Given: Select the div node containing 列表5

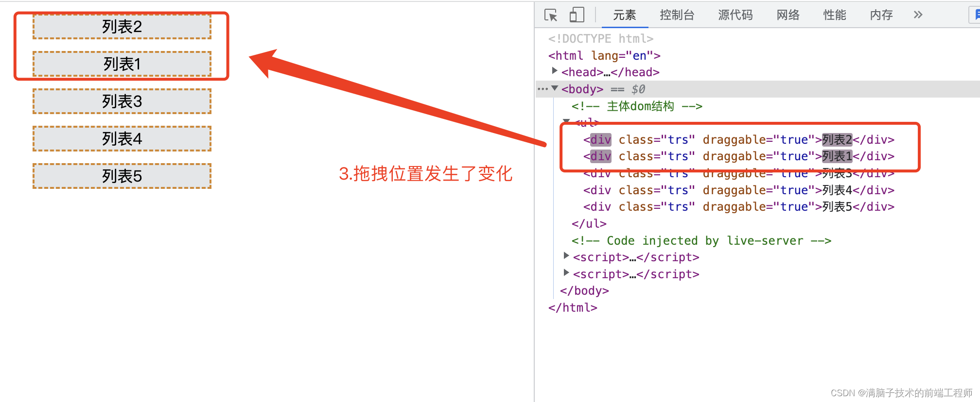Looking at the screenshot, I should (739, 207).
